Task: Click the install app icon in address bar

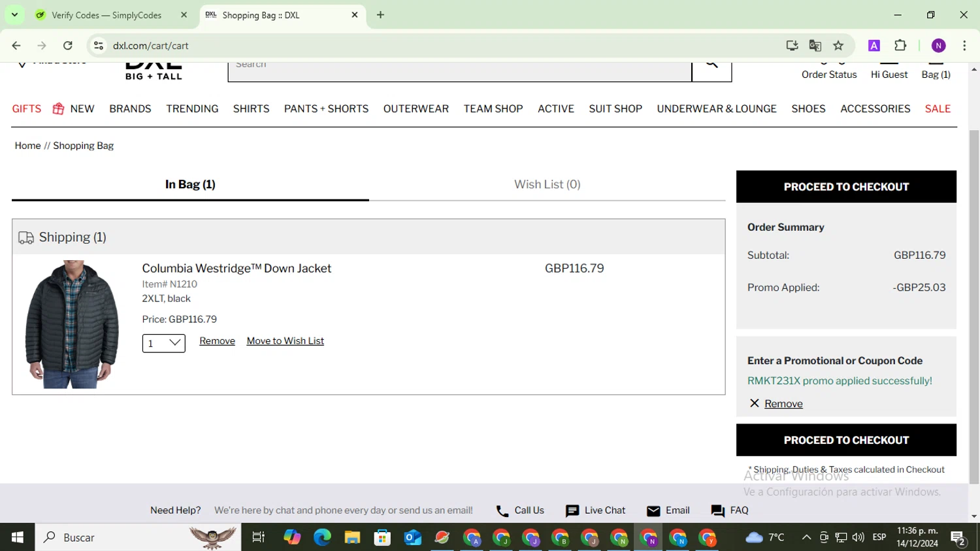Action: click(792, 46)
